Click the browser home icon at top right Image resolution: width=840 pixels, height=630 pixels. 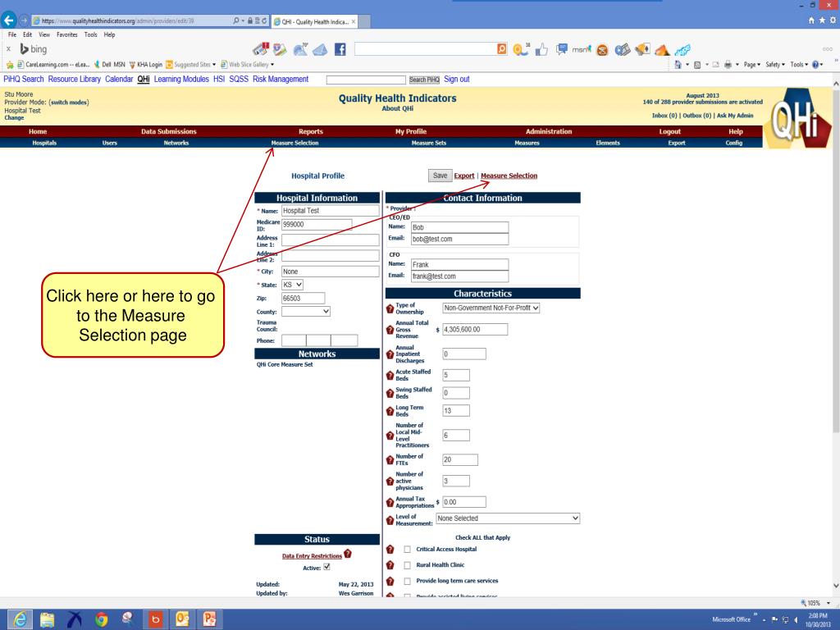[811, 20]
